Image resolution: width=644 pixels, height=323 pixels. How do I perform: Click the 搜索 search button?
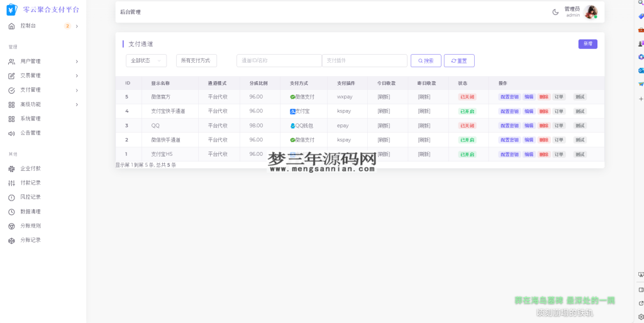coord(426,61)
